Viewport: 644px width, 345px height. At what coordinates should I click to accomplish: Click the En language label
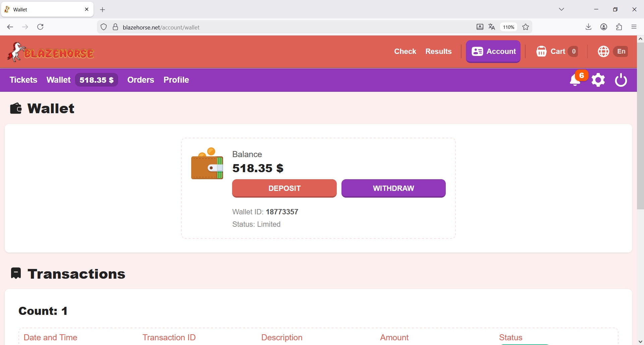pos(622,52)
